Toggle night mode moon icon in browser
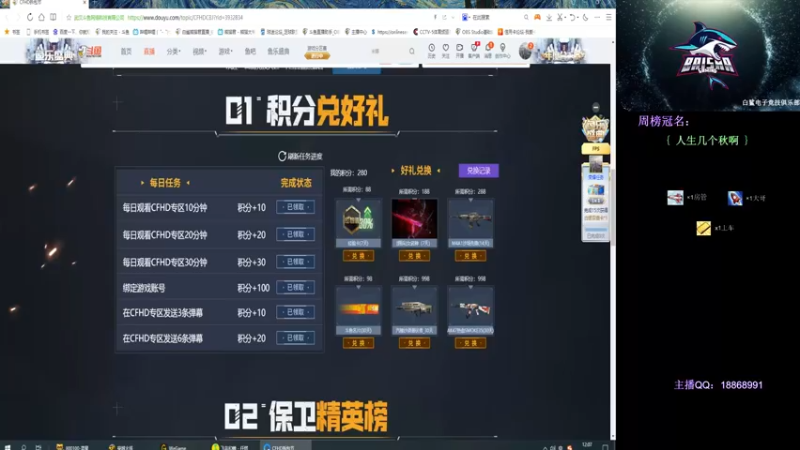 pos(585,17)
